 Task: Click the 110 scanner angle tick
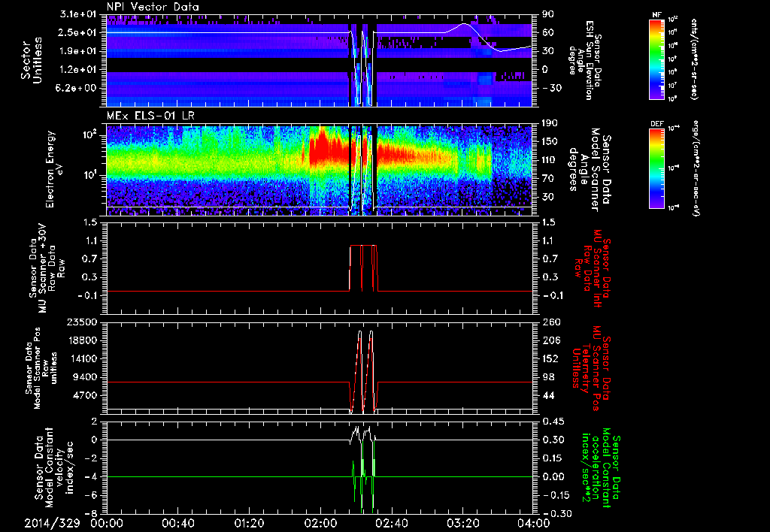click(550, 160)
